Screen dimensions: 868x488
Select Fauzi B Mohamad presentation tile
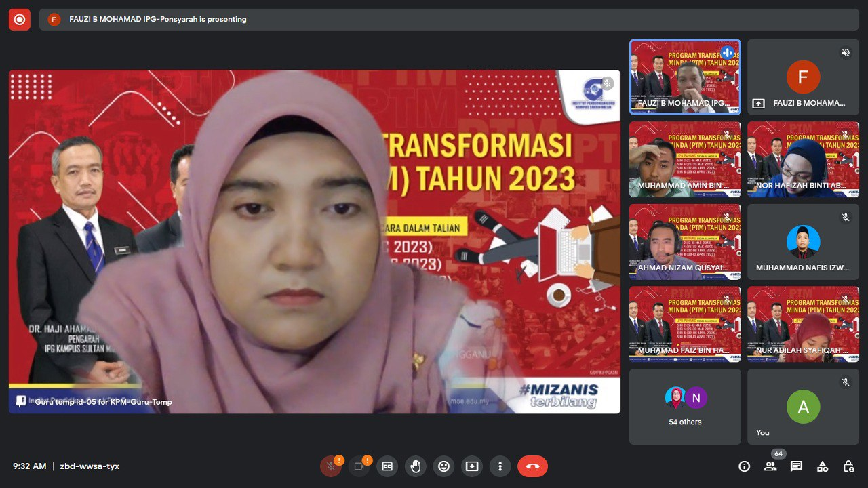coord(803,77)
